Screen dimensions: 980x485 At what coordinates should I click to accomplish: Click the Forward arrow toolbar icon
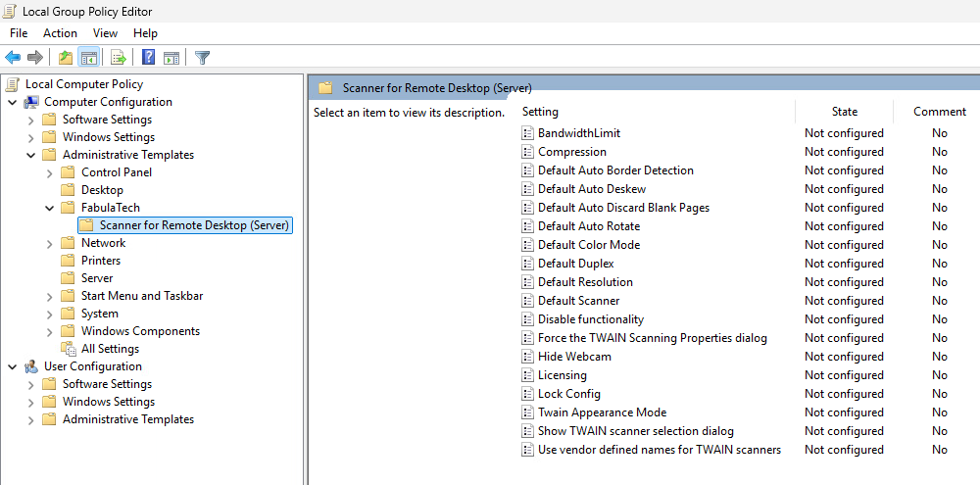(x=35, y=58)
